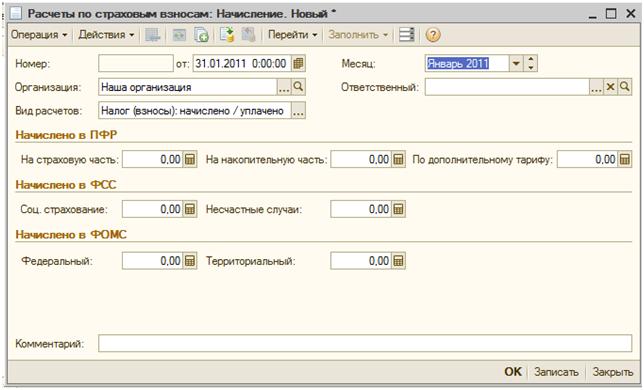Open the Организация selection ellipsis button

coord(284,87)
